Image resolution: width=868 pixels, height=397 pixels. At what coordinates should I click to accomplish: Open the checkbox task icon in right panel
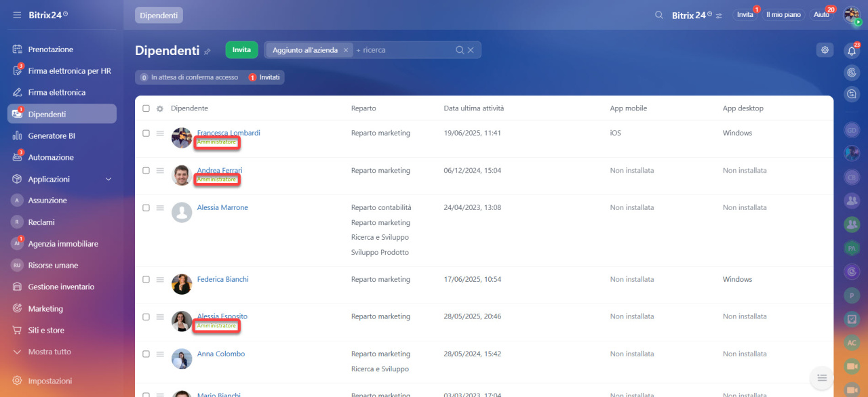click(x=852, y=318)
